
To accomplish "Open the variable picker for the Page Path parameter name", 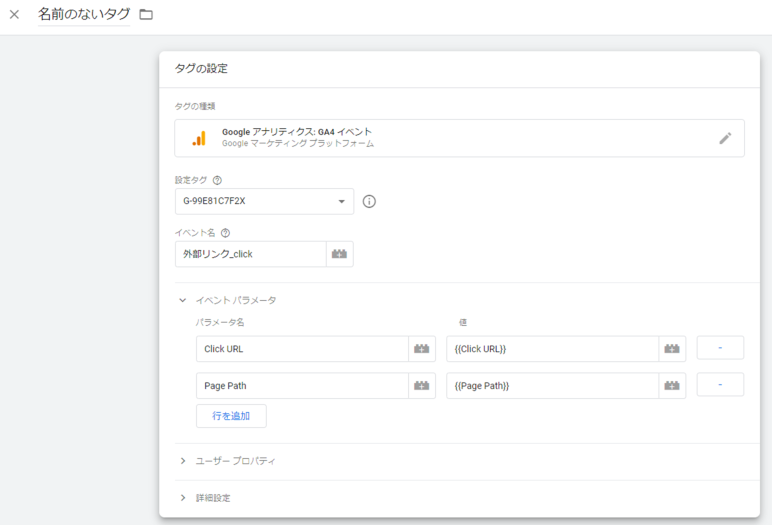I will pyautogui.click(x=421, y=386).
